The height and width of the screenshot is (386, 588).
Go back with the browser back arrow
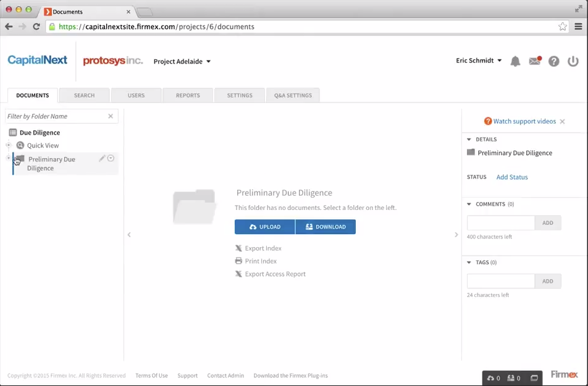pos(9,27)
